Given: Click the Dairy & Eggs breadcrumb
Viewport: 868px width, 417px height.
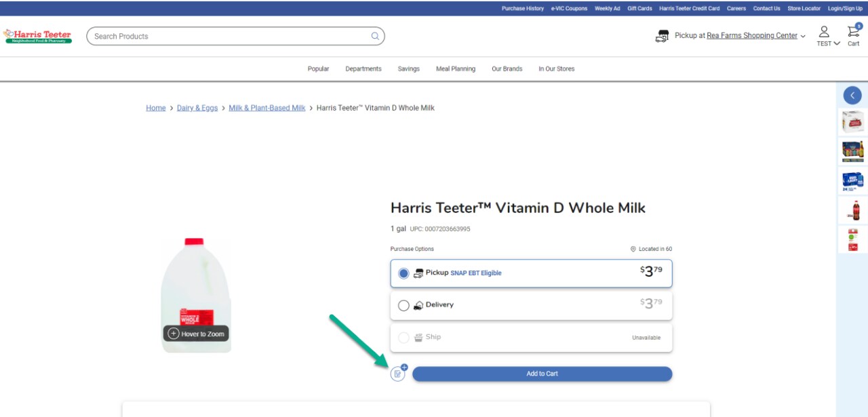Looking at the screenshot, I should click(x=197, y=108).
